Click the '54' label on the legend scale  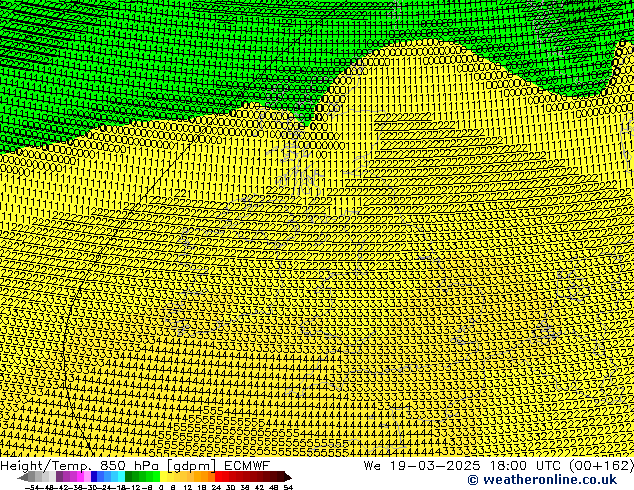coord(288,487)
